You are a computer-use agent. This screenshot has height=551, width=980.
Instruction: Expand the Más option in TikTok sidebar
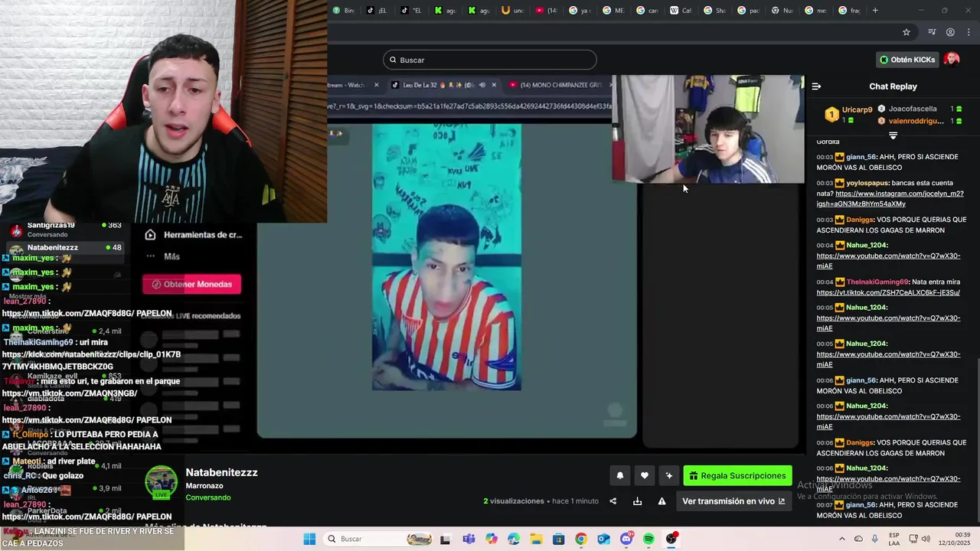[x=163, y=256]
